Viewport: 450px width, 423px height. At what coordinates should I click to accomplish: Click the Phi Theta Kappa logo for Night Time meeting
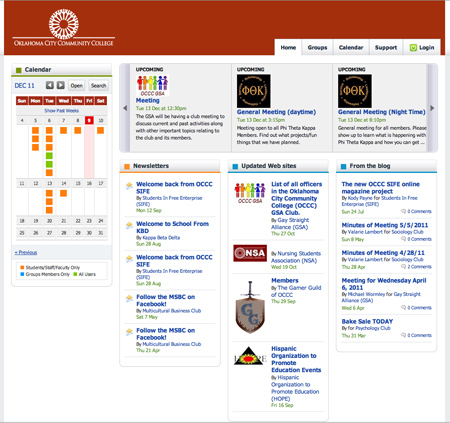[x=355, y=91]
